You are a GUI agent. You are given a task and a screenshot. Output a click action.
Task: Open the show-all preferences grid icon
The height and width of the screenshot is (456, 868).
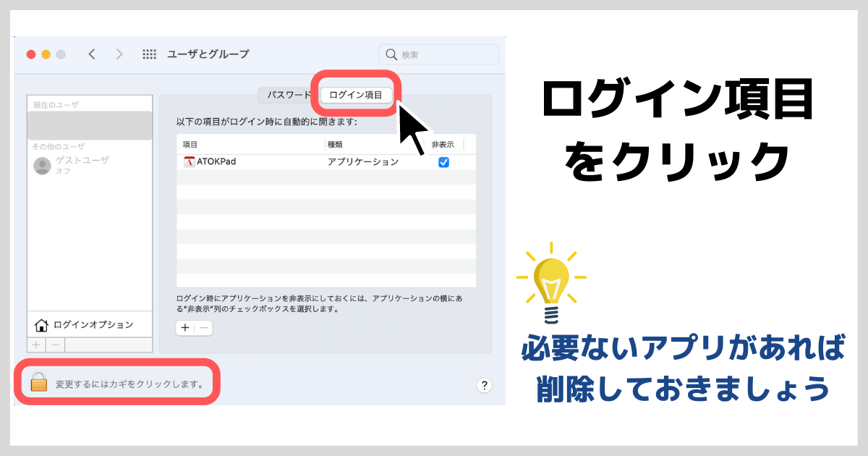(x=148, y=54)
